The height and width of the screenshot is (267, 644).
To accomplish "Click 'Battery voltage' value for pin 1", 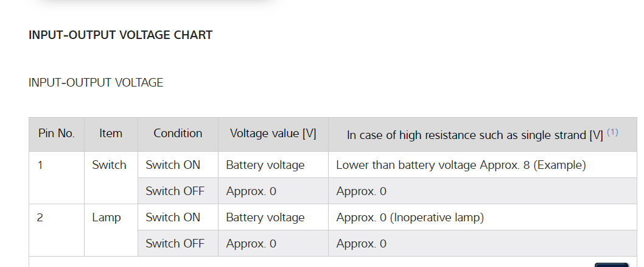I will (x=265, y=165).
